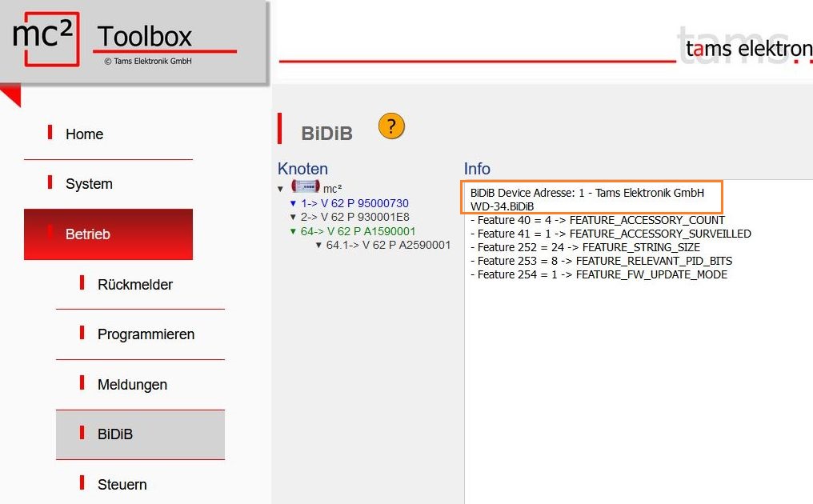
Task: Go to the Rückmelder submenu
Action: 134,285
